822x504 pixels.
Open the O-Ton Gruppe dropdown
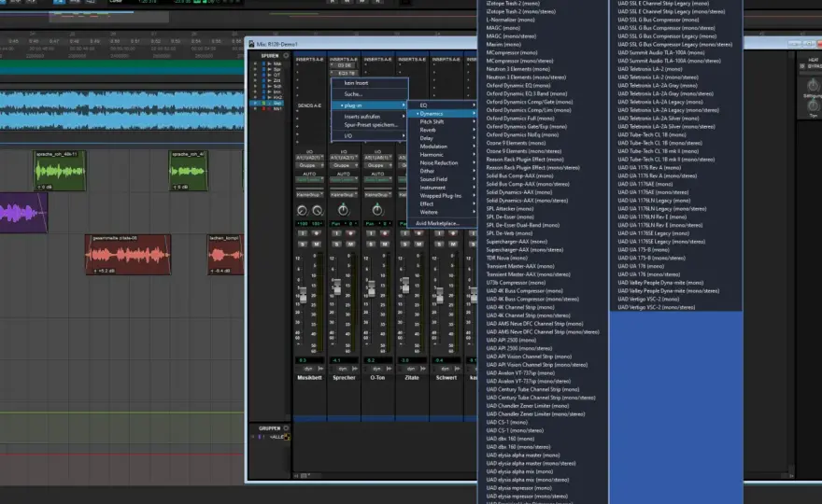(x=378, y=165)
